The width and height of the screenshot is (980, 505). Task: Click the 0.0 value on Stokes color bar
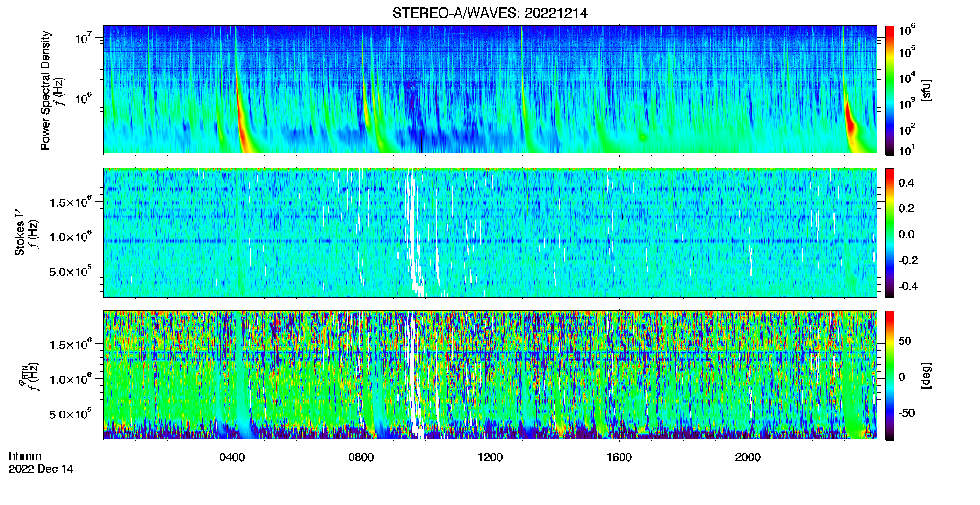click(x=906, y=234)
